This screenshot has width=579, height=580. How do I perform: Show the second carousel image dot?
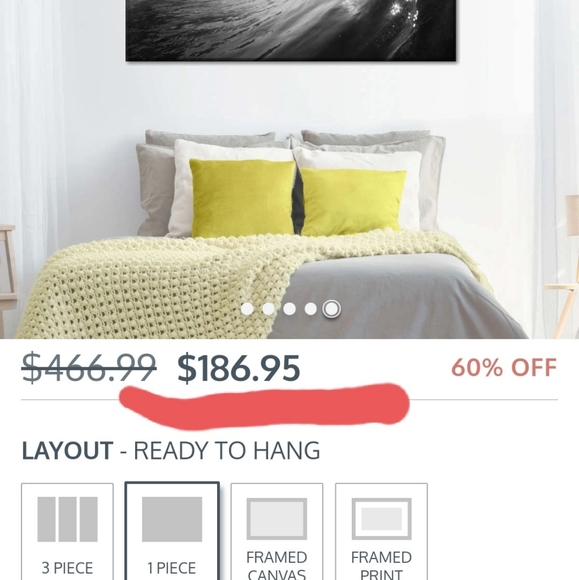(x=268, y=309)
